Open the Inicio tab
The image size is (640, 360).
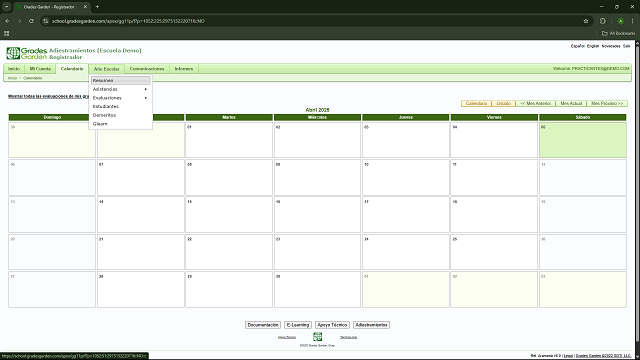click(x=14, y=69)
